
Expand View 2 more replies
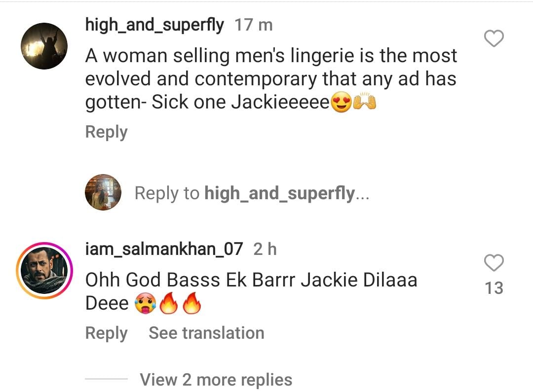click(216, 380)
